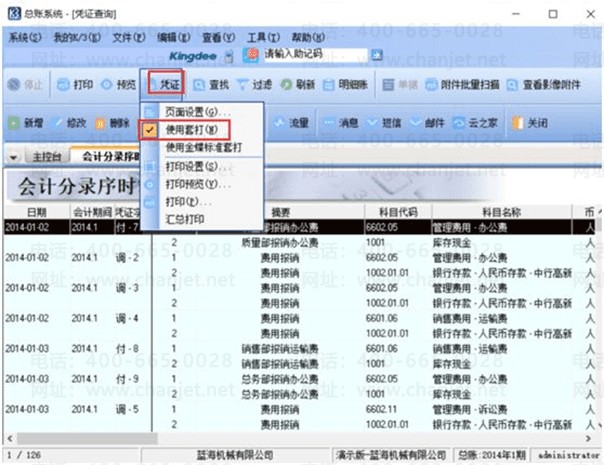604x465 pixels.
Task: Open the 文件(F) menu
Action: 123,36
